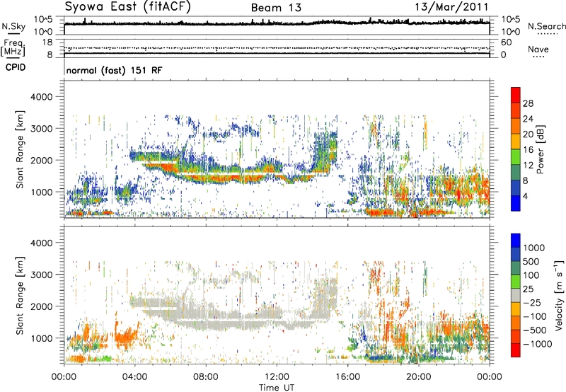Screen dimensions: 566x392
Task: Click velocity colorbar value '-1000'
Action: click(x=537, y=344)
